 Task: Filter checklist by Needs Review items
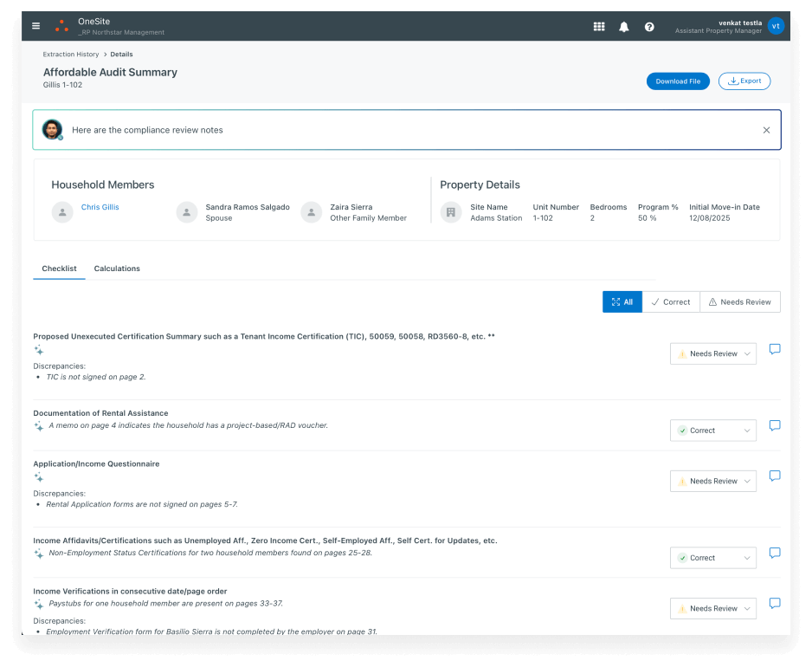point(739,301)
